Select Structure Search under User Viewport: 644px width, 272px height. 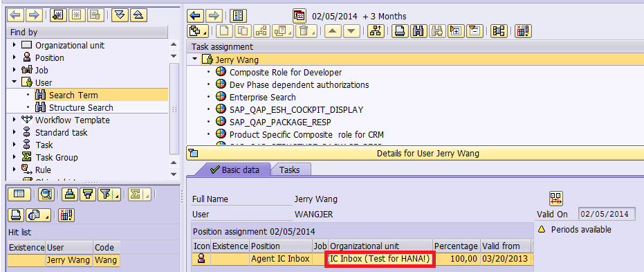pyautogui.click(x=81, y=108)
